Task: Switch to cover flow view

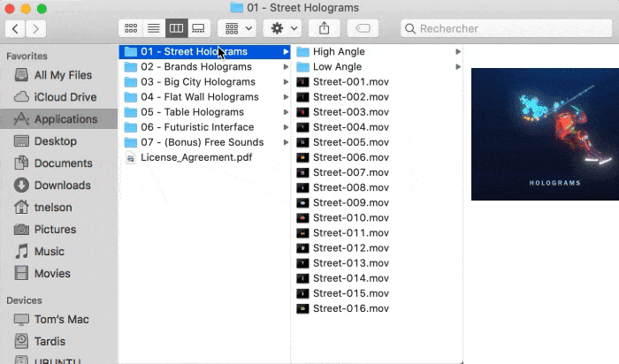Action: pyautogui.click(x=199, y=28)
